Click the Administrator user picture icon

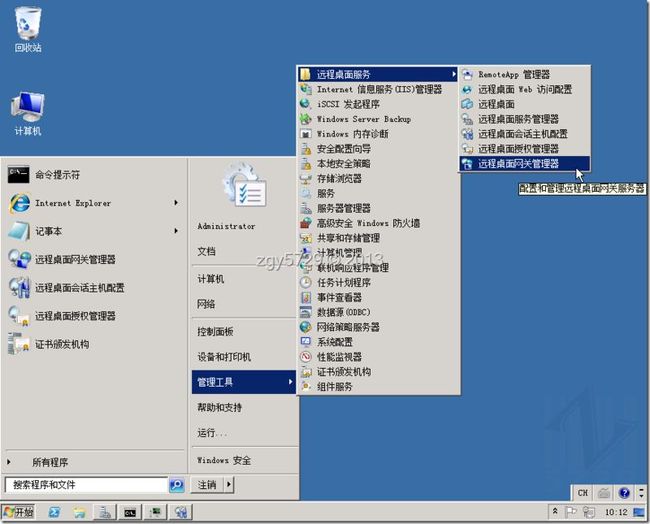pos(245,185)
